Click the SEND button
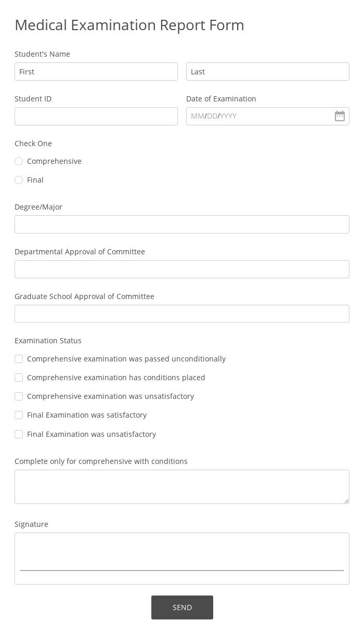 pyautogui.click(x=182, y=607)
